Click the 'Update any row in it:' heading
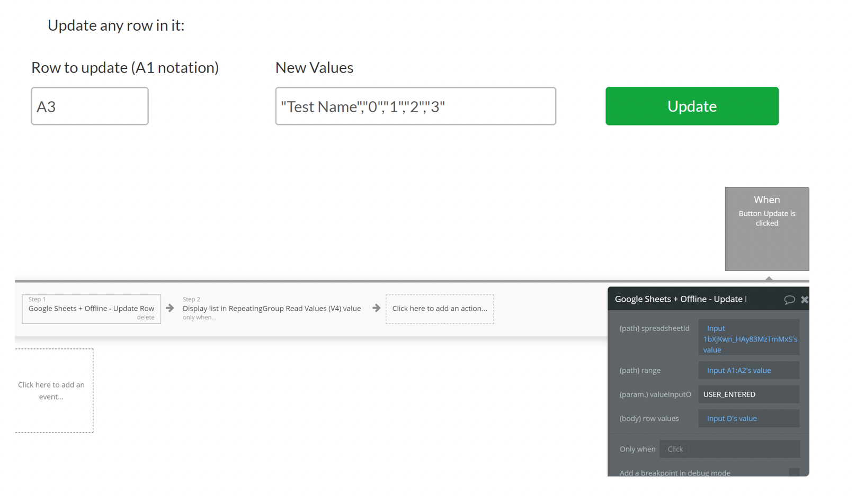The image size is (856, 504). 116,25
